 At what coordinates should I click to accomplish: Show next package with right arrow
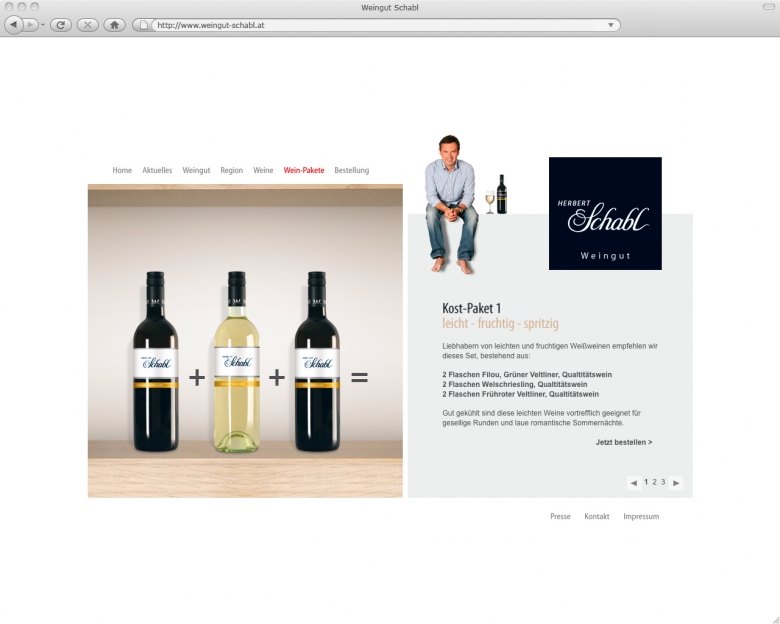tap(676, 483)
